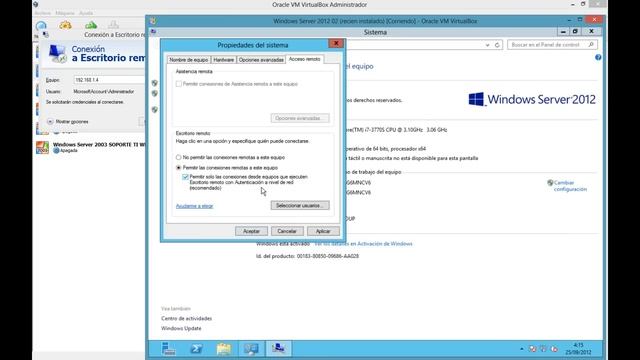Open File Explorer folder icon on guest taskbar
This screenshot has width=640, height=360.
tap(224, 349)
